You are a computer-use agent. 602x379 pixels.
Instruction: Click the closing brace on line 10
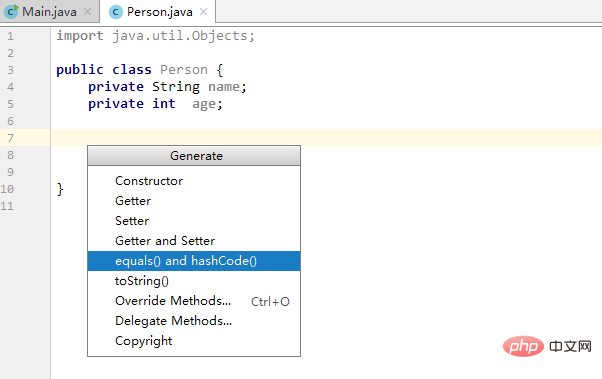point(60,189)
